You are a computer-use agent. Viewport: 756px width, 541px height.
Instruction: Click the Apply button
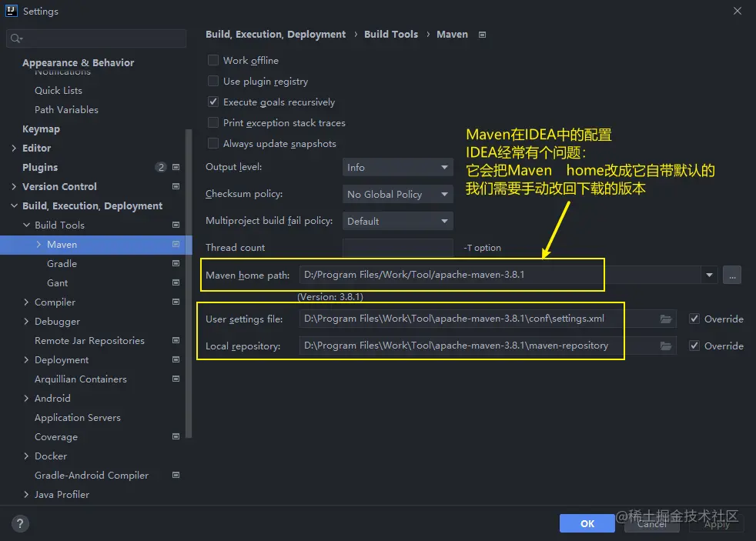[x=717, y=523]
